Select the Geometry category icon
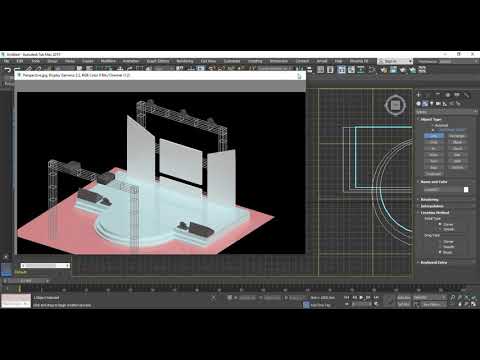 (419, 104)
